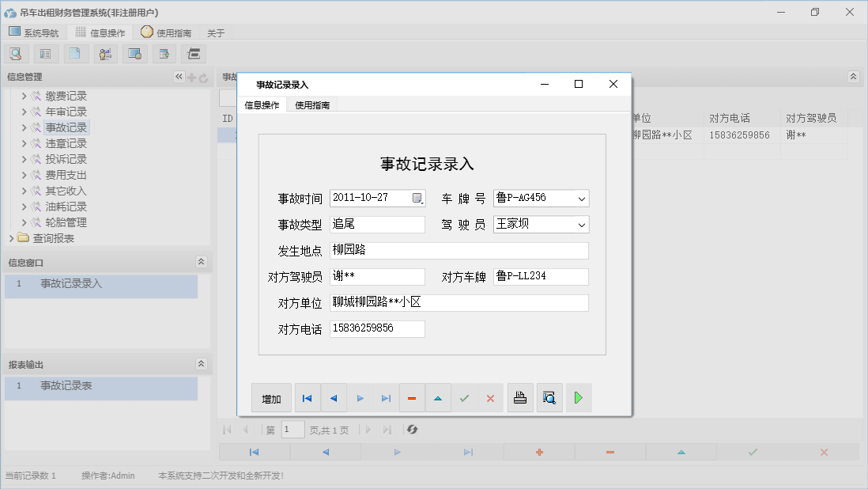Screen dimensions: 868x489
Task: Expand the 查询报表 tree section
Action: [12, 237]
